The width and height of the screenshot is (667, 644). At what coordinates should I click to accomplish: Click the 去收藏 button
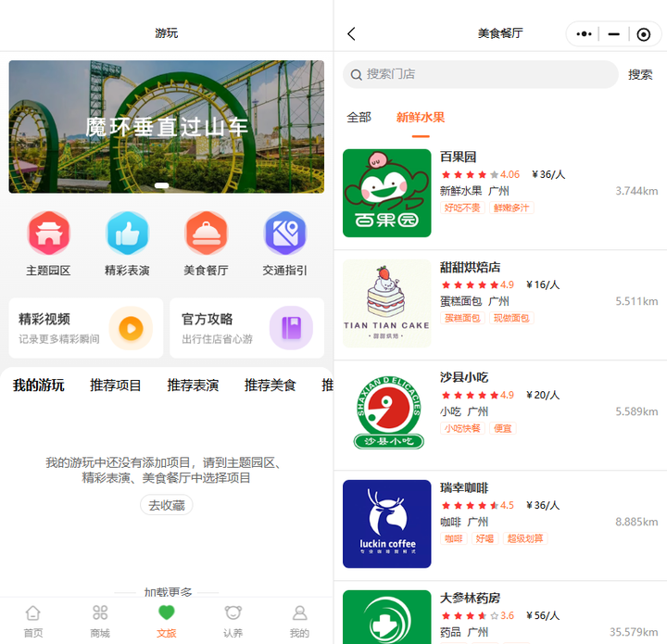pos(167,505)
